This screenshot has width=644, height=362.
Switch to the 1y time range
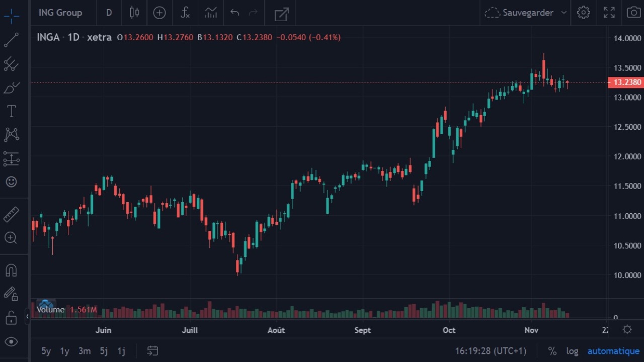(64, 351)
